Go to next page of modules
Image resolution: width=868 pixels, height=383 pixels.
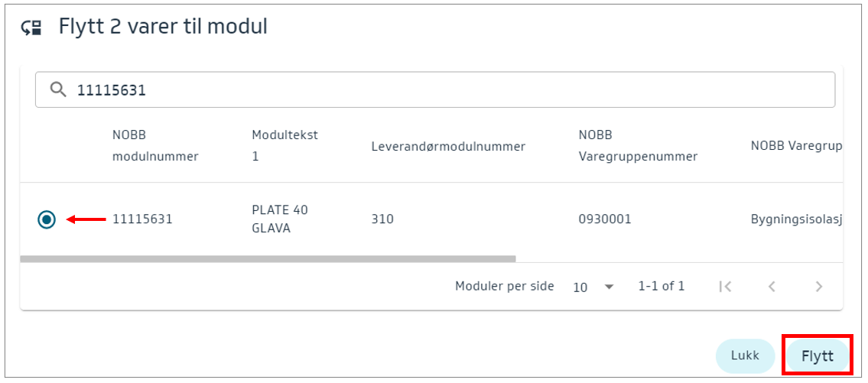click(x=818, y=287)
